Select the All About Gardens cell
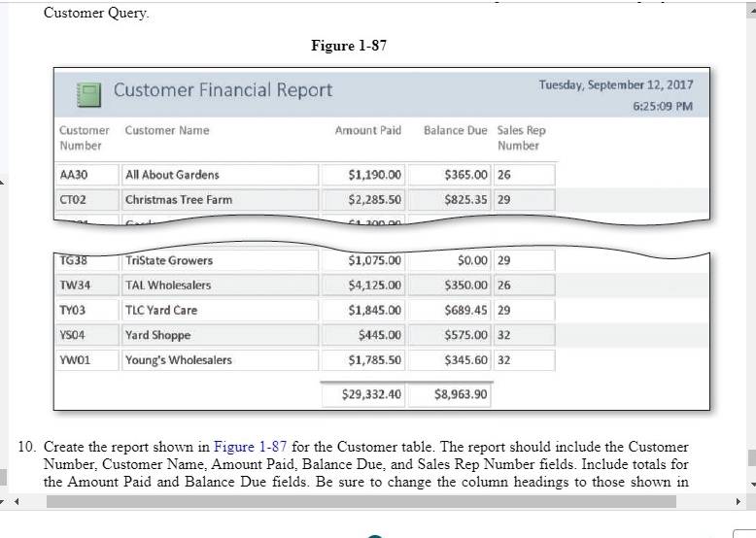 pos(220,175)
